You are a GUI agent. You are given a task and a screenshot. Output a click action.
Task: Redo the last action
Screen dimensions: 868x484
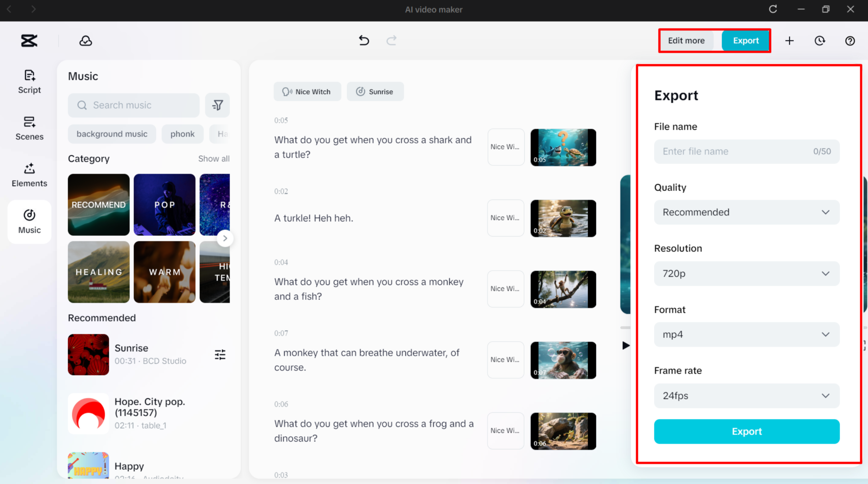391,41
